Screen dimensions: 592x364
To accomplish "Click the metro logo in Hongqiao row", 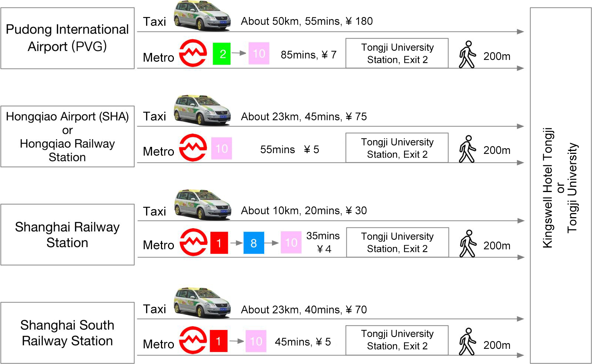I will [x=193, y=148].
